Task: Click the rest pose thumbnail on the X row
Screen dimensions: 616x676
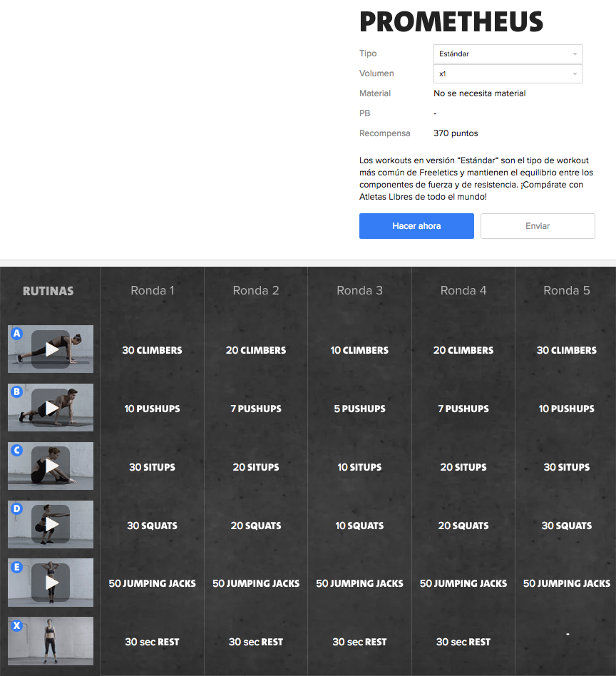Action: (x=50, y=640)
